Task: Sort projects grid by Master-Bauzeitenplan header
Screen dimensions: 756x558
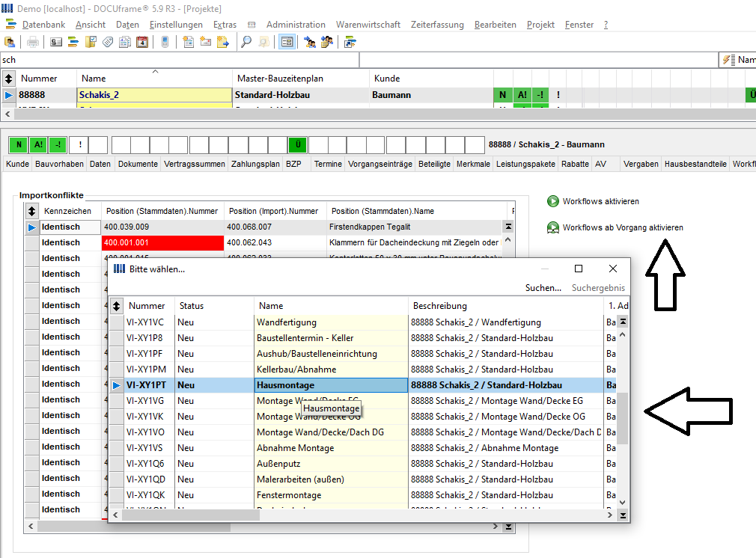Action: tap(300, 78)
